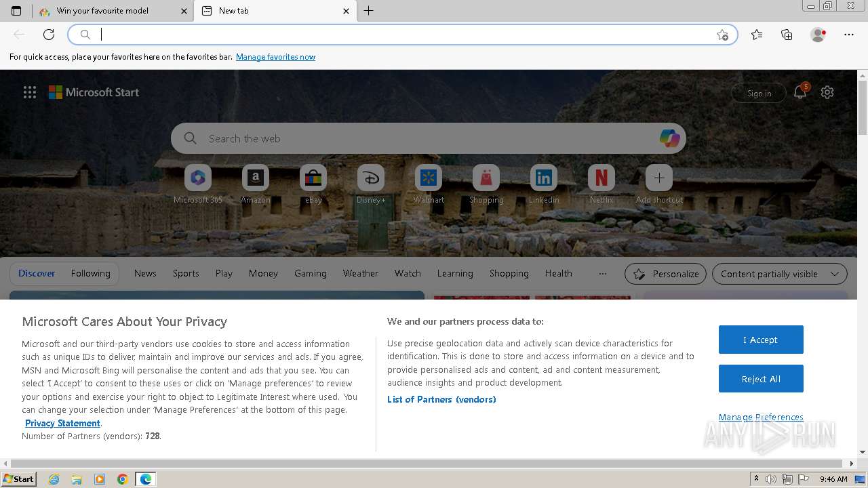Open a new tab with plus button

pyautogui.click(x=368, y=11)
